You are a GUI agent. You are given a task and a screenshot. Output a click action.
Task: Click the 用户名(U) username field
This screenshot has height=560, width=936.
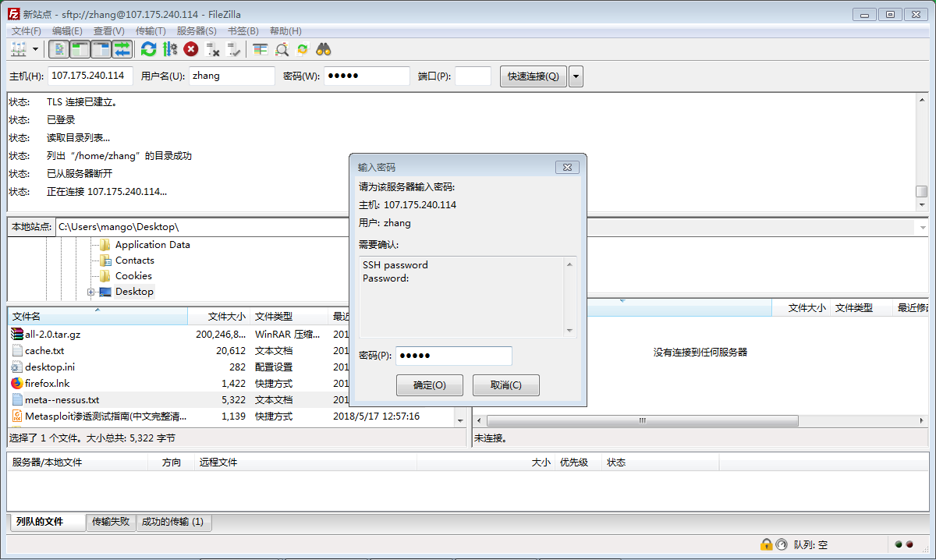pyautogui.click(x=232, y=76)
